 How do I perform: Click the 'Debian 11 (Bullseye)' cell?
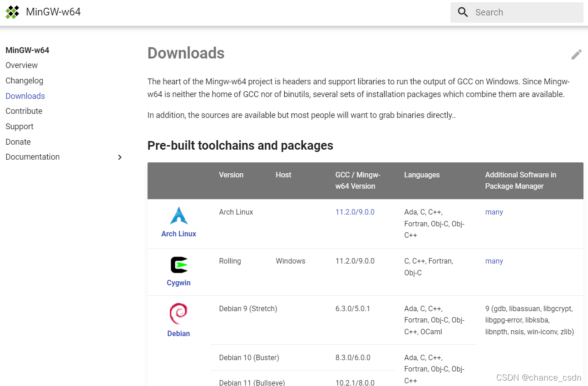[252, 383]
